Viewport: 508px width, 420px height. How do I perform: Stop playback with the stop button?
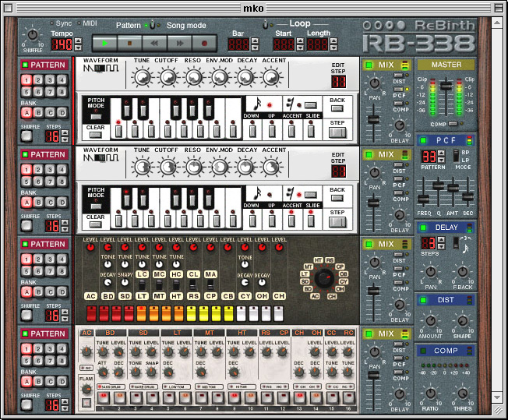click(x=129, y=43)
